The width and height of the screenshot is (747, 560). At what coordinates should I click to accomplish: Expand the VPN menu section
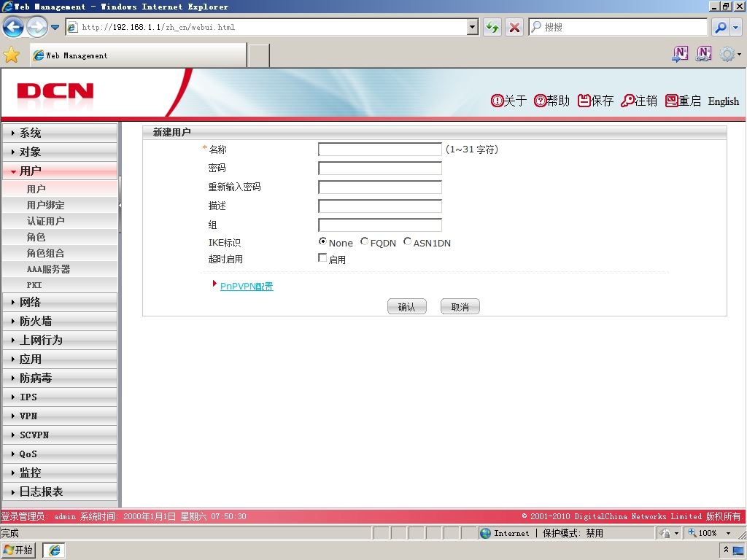(60, 416)
